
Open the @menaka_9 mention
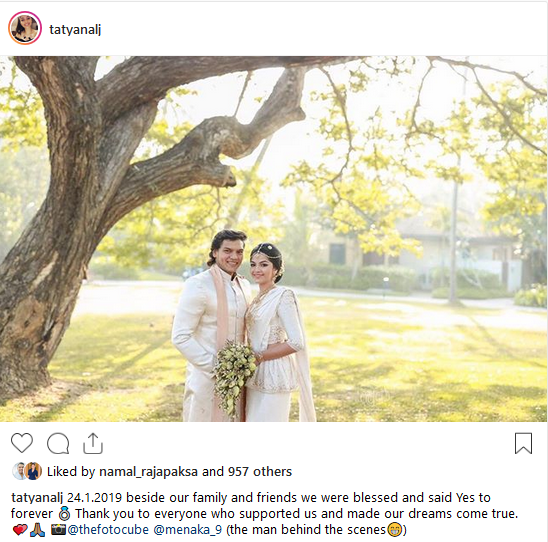[188, 530]
